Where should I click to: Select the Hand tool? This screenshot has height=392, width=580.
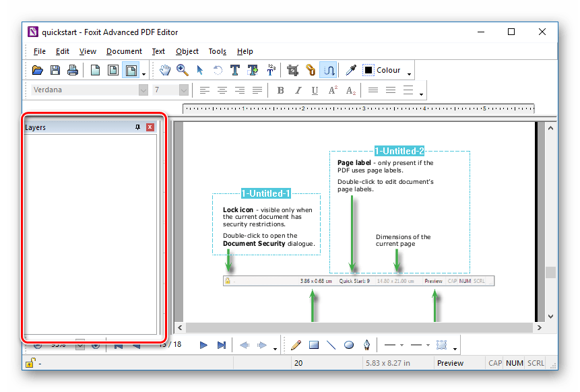pyautogui.click(x=164, y=70)
